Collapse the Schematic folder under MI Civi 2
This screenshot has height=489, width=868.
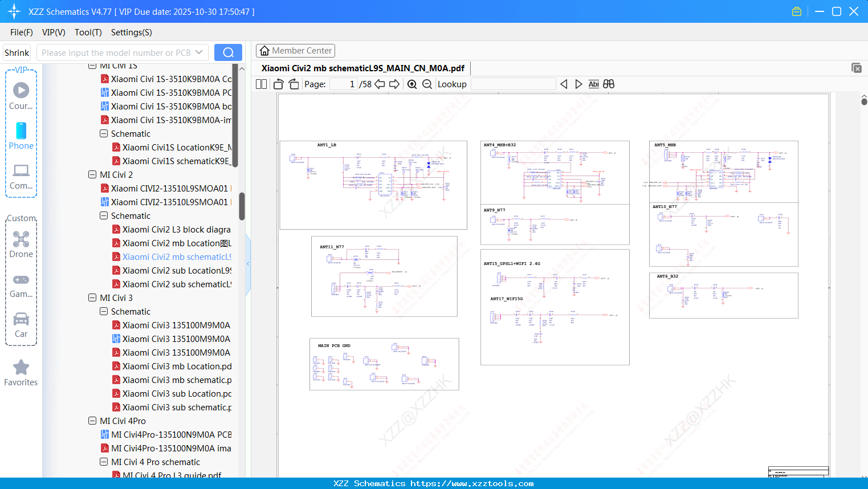(104, 215)
